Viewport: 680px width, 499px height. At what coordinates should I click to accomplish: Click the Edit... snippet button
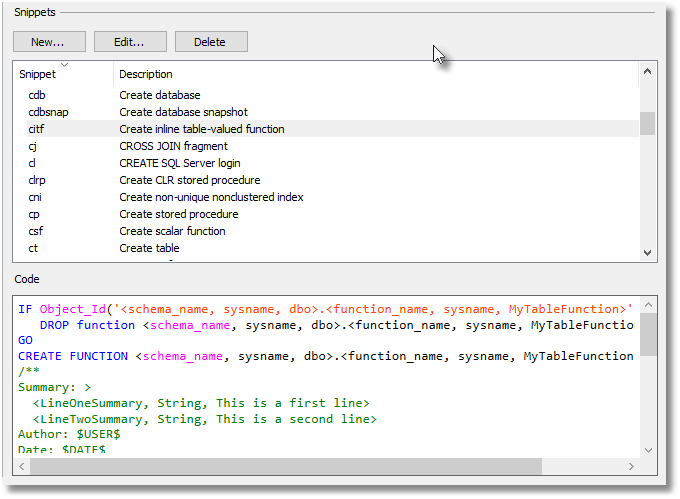(x=130, y=42)
